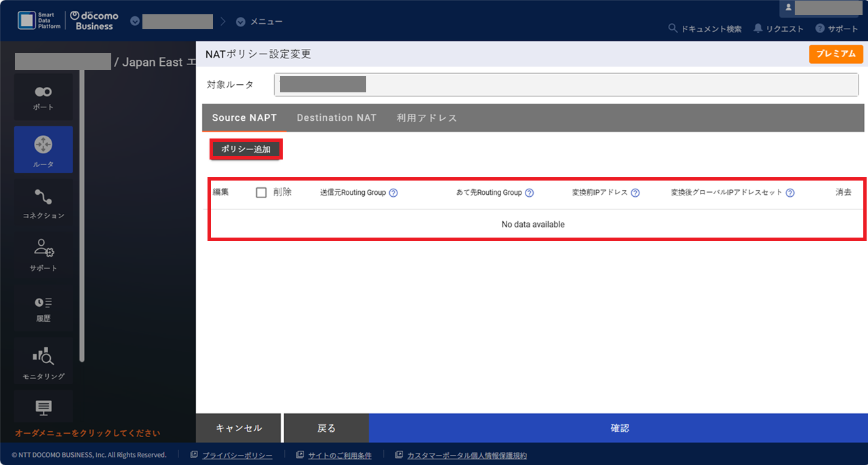The height and width of the screenshot is (465, 868).
Task: Open the Support sidebar icon
Action: click(43, 255)
